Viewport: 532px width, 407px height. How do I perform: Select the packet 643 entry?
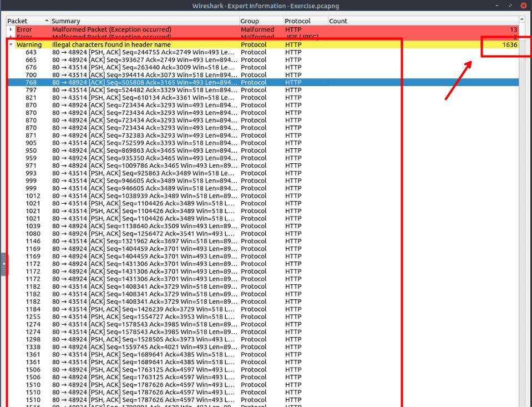pos(144,52)
